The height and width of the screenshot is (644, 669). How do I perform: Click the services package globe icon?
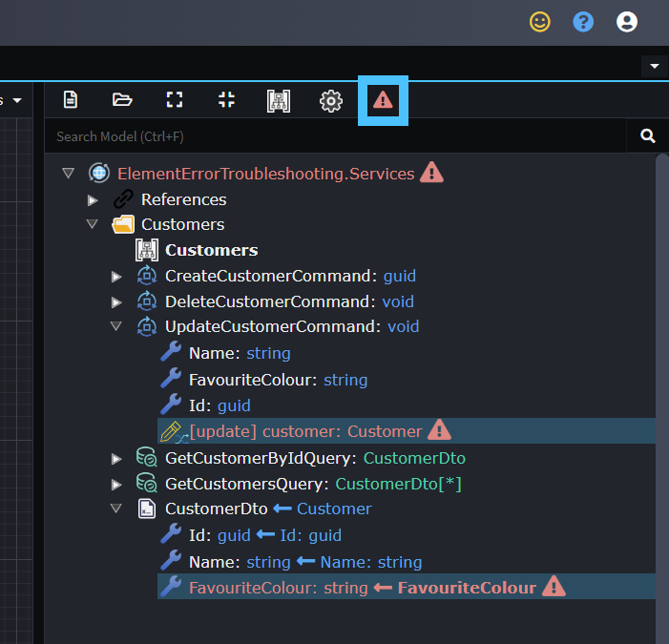tap(99, 173)
